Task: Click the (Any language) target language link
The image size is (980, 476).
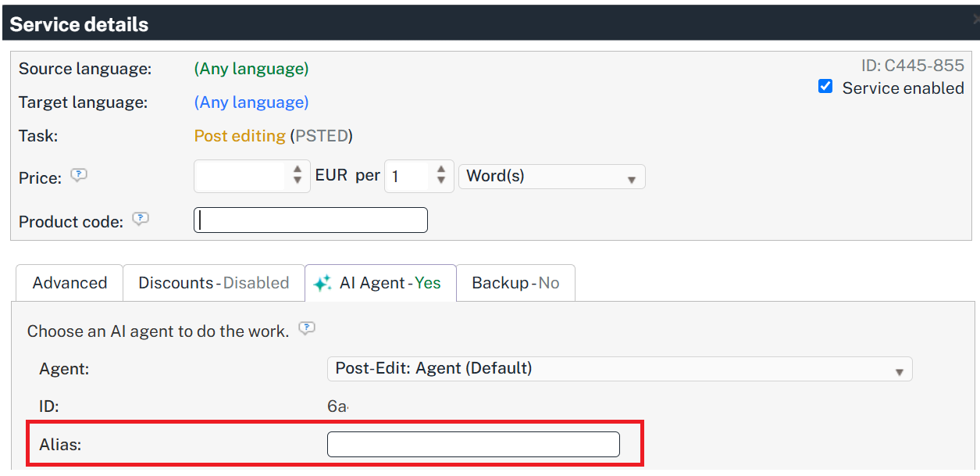Action: tap(251, 102)
